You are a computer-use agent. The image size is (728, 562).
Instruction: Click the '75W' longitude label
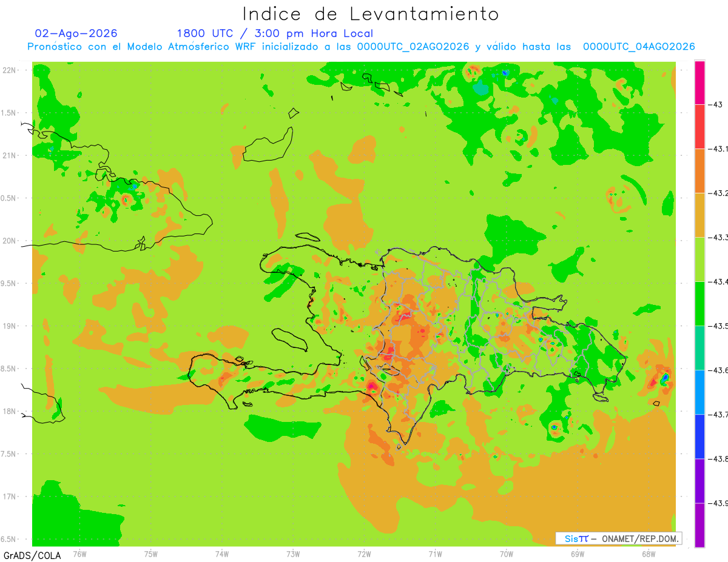151,554
